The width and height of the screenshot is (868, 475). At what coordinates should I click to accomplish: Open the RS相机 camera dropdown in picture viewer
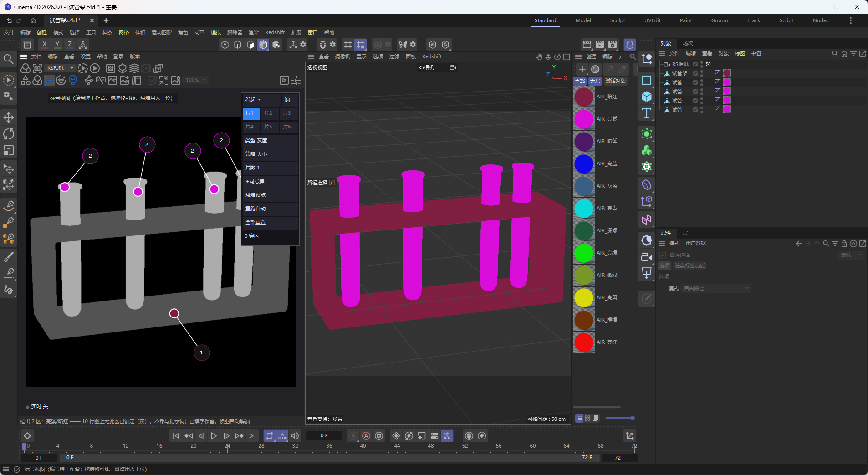(x=60, y=68)
